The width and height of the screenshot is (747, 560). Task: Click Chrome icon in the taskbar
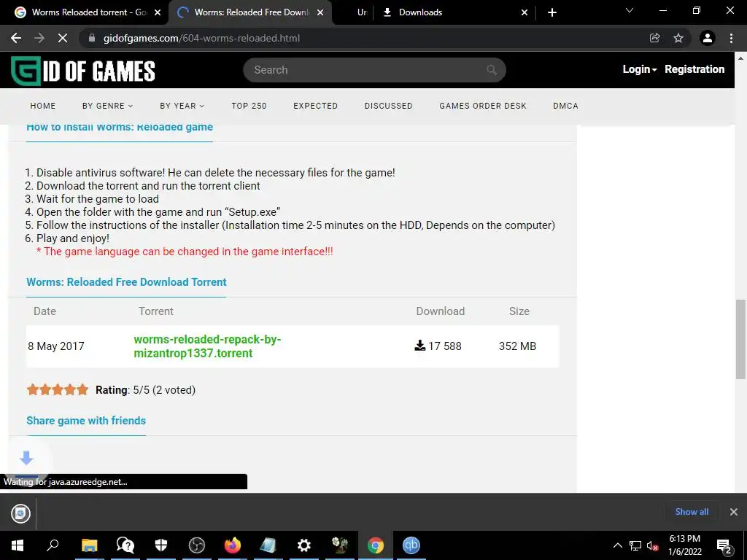tap(376, 545)
